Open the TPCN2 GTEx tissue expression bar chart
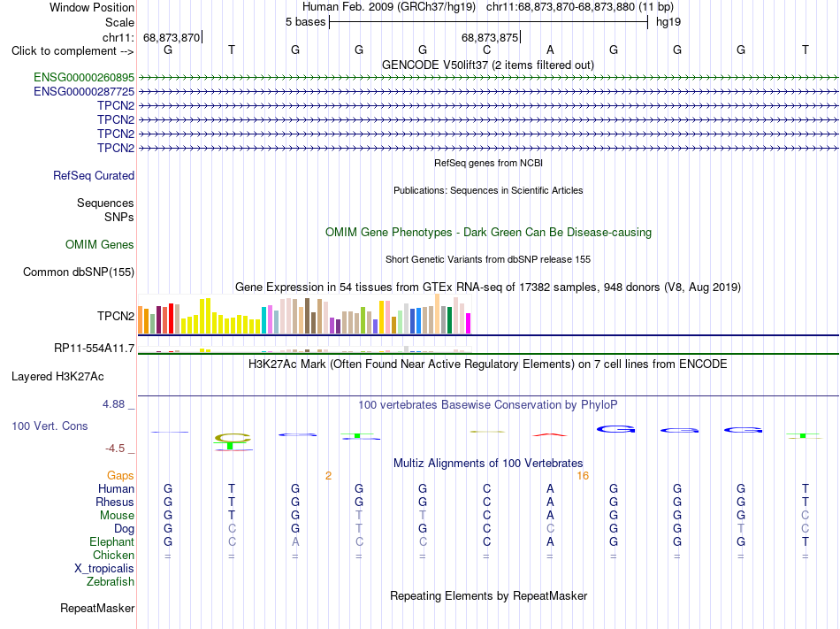 tap(304, 314)
